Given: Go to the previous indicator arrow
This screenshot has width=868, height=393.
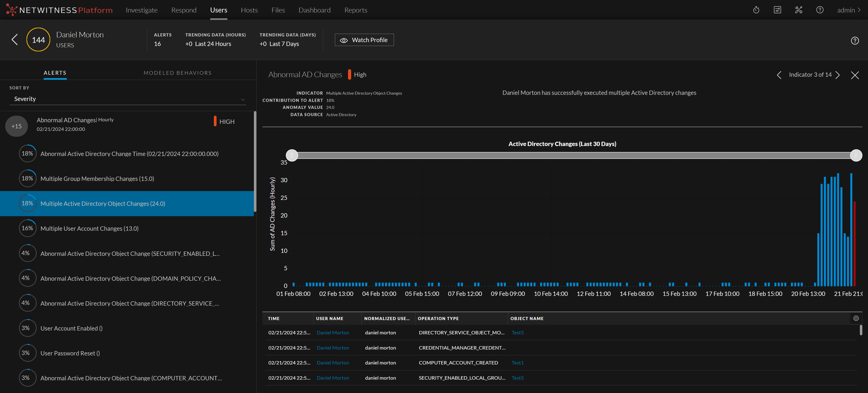Looking at the screenshot, I should pyautogui.click(x=779, y=75).
